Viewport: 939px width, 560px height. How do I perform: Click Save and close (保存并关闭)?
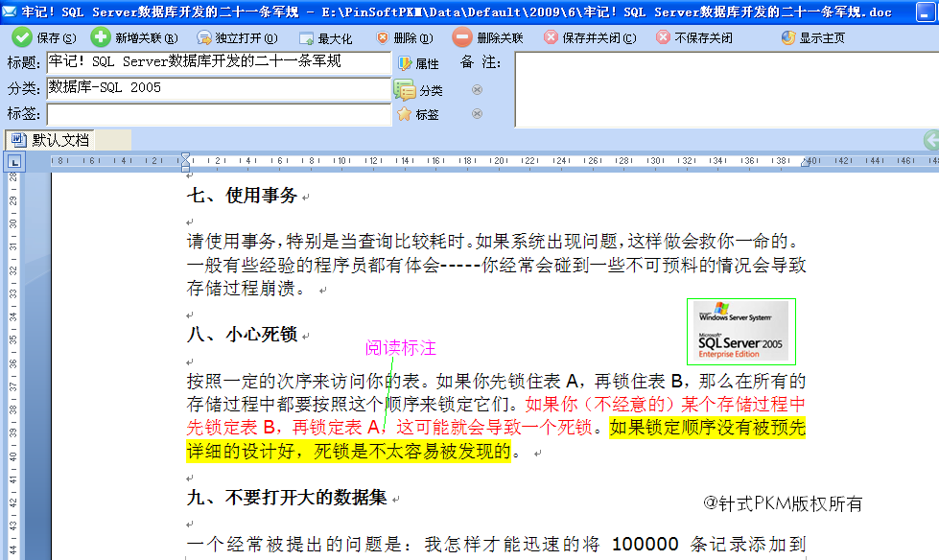coord(551,38)
